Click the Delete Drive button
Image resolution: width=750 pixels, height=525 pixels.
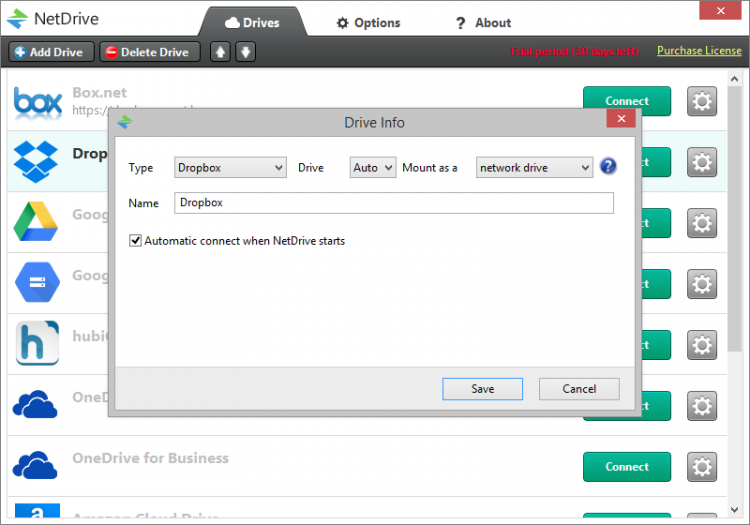pos(149,52)
